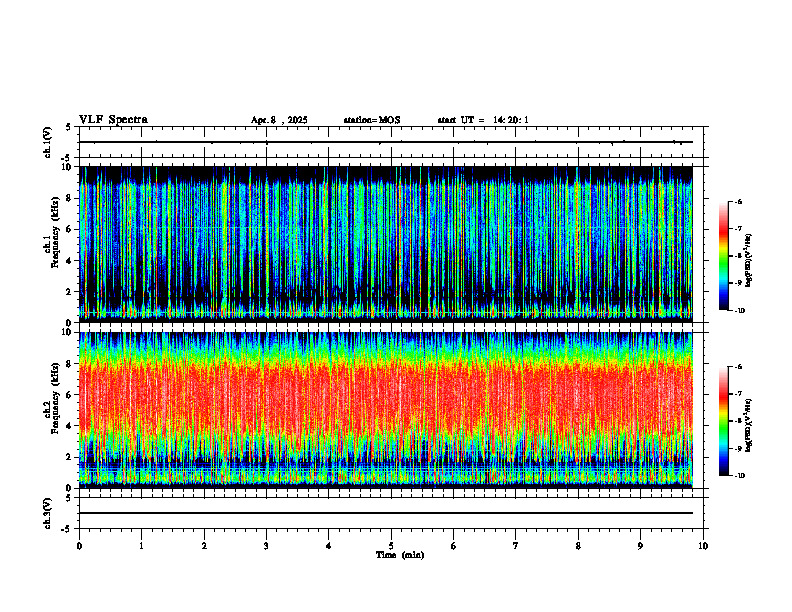Click the ch.2 spectrogram color bar

tap(723, 421)
